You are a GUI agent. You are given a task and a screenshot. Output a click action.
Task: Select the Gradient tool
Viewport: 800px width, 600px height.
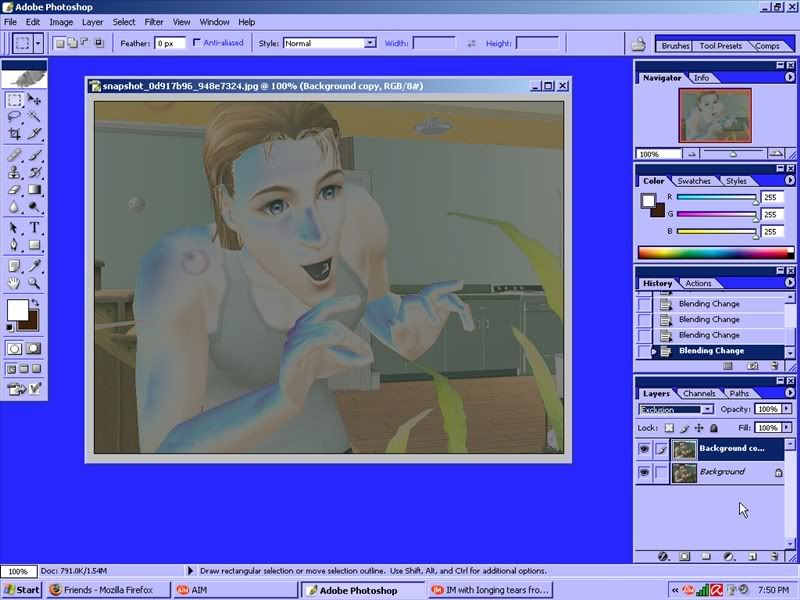click(x=34, y=189)
